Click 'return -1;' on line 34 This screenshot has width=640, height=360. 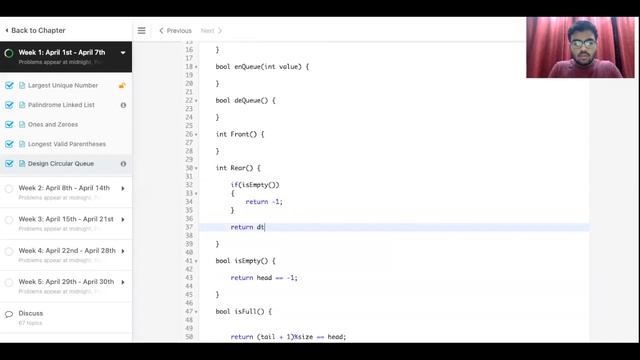click(264, 202)
